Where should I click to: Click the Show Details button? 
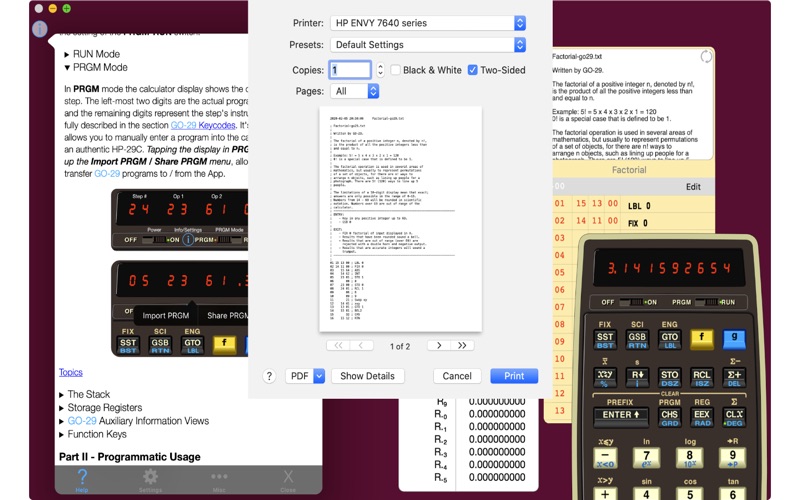click(367, 376)
